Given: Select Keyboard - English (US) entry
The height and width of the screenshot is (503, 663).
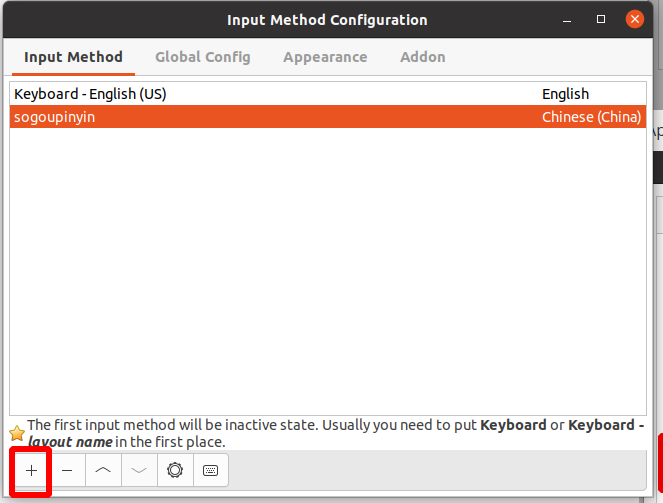Looking at the screenshot, I should pos(328,94).
